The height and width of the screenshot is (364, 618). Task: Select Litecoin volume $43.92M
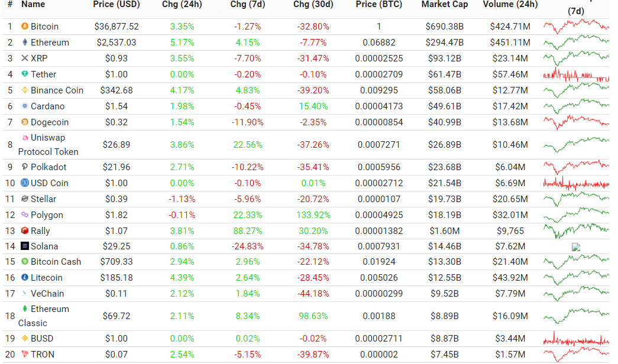pos(510,278)
